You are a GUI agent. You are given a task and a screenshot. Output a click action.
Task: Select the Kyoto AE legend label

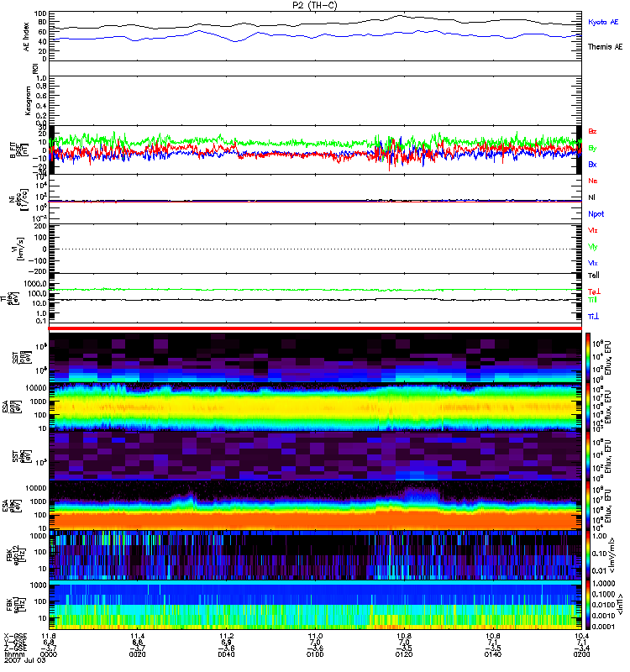603,22
